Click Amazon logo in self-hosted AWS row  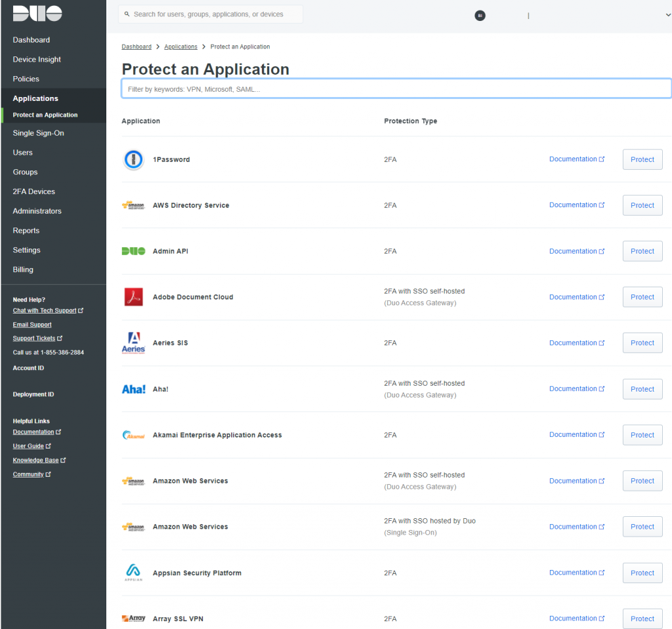tap(133, 481)
